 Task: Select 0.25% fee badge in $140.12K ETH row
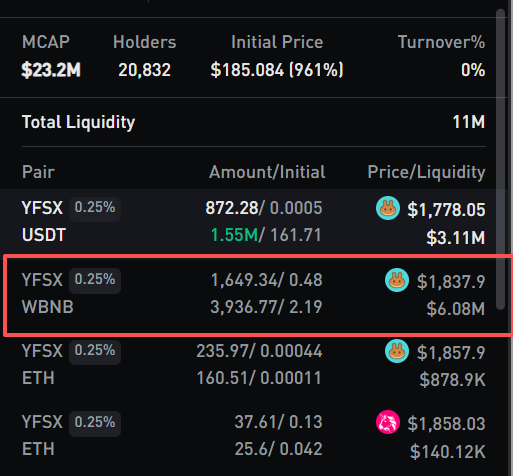[95, 423]
